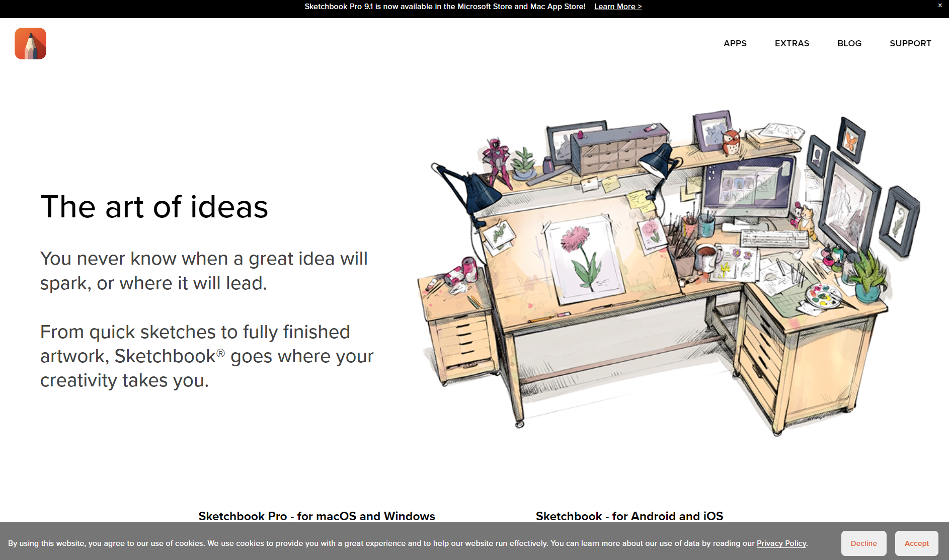Open the EXTRAS menu

pos(792,43)
